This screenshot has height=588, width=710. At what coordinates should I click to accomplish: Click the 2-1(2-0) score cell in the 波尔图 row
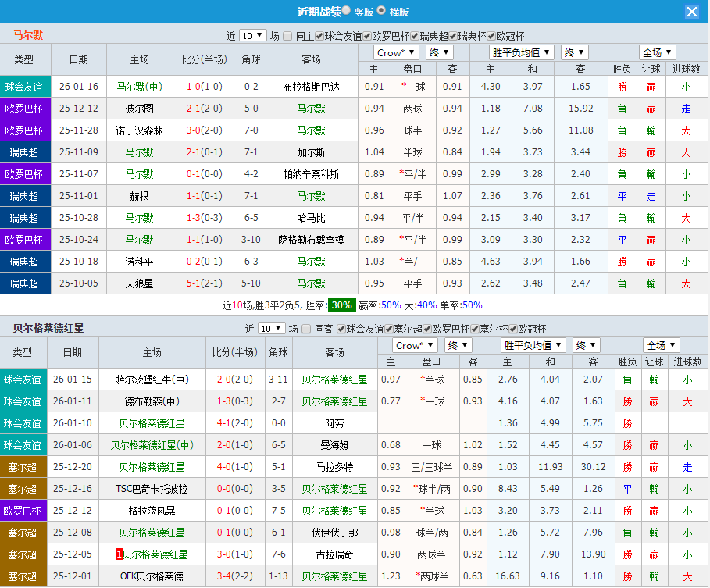[x=203, y=109]
